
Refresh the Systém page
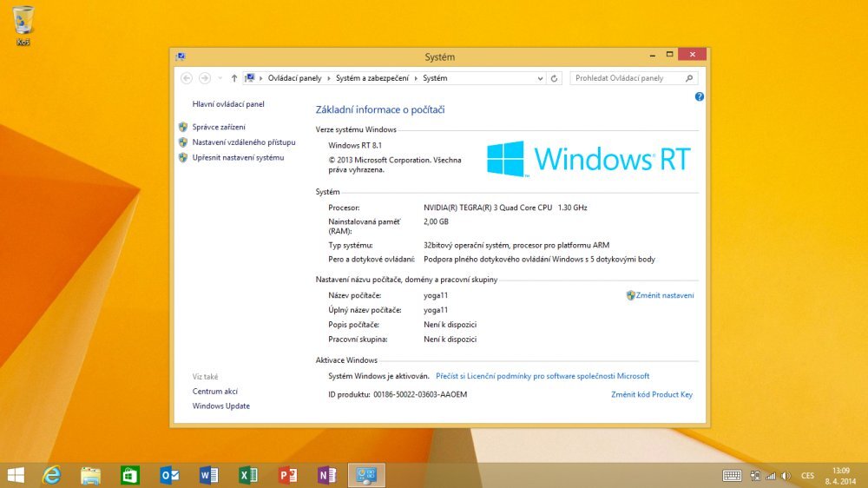click(x=554, y=78)
